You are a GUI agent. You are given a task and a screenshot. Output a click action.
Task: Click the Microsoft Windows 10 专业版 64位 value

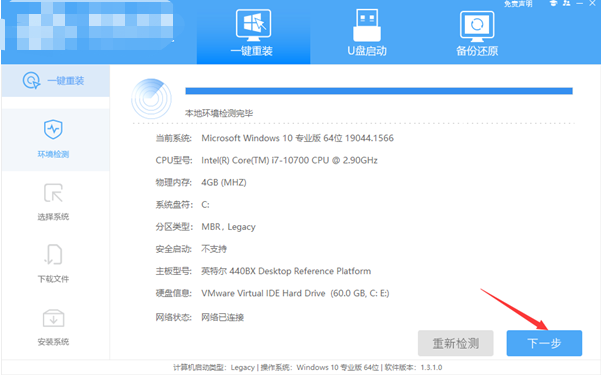coord(297,138)
